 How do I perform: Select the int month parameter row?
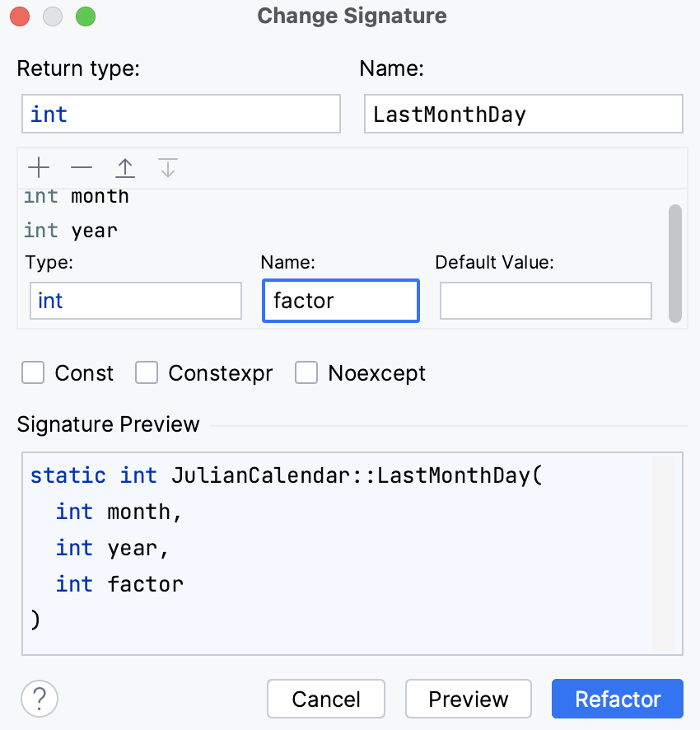pos(82,196)
